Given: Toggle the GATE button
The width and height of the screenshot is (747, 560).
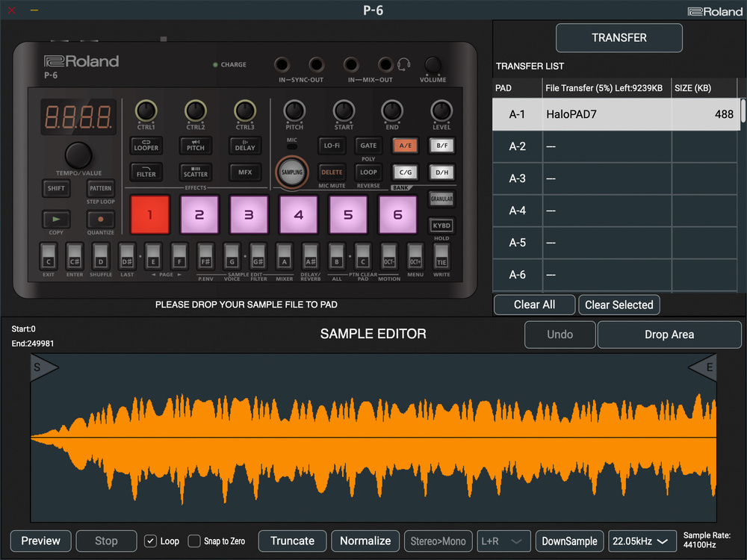Looking at the screenshot, I should point(368,146).
